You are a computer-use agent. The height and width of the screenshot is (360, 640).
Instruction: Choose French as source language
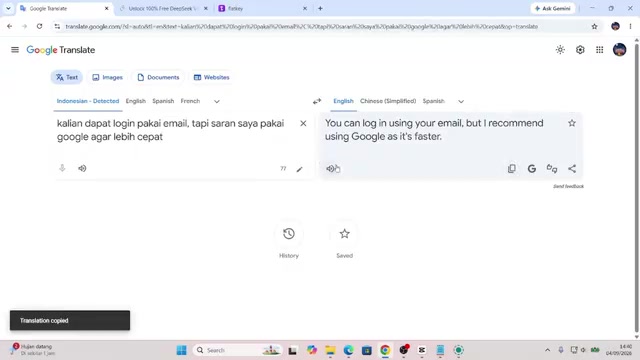[x=190, y=101]
